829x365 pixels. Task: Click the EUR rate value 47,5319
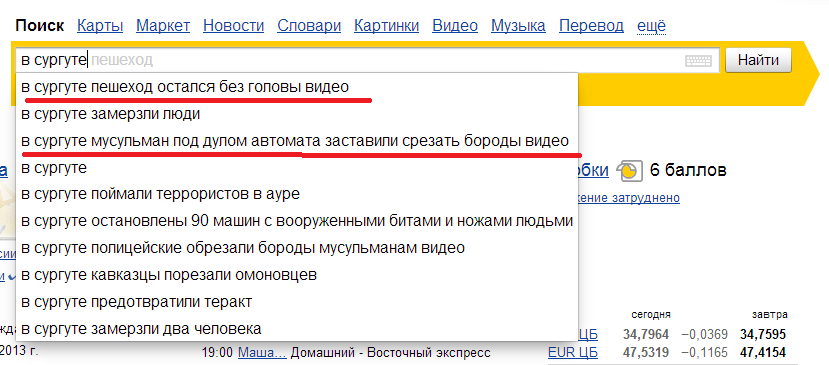pyautogui.click(x=646, y=352)
